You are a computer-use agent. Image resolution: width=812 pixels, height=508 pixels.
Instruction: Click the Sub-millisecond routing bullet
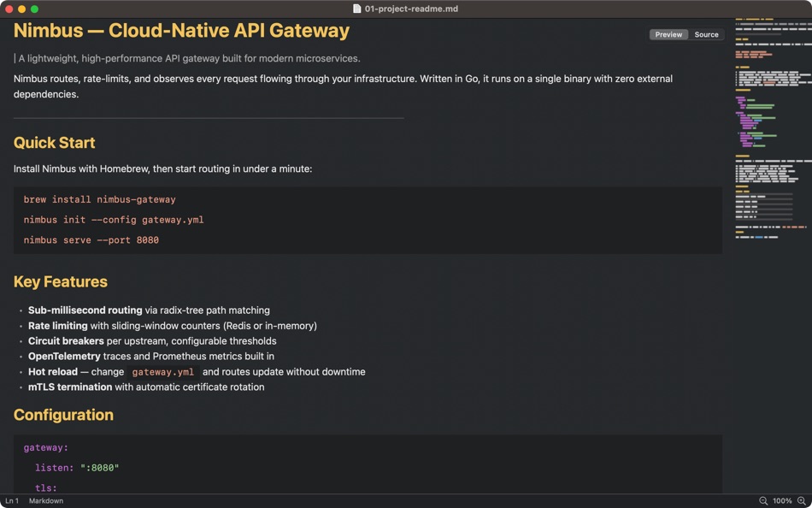149,310
